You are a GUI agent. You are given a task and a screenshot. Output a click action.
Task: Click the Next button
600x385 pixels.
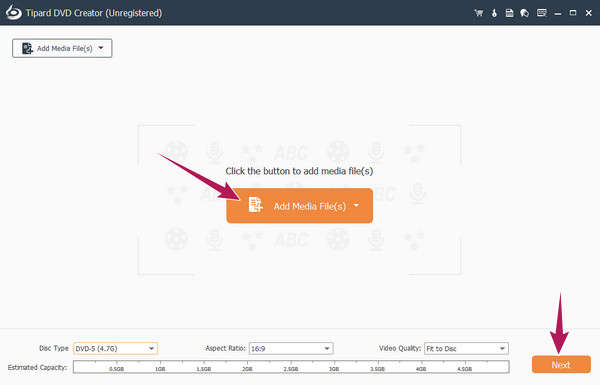[561, 365]
